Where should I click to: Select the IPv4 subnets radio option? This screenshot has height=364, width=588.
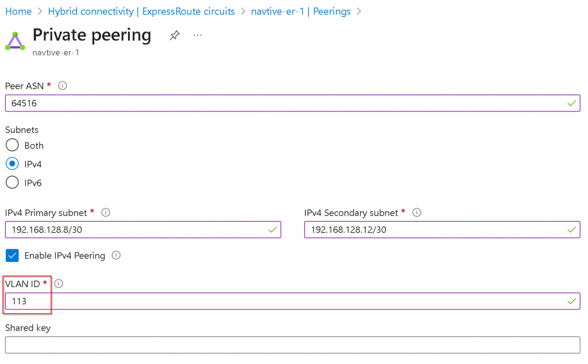click(12, 164)
